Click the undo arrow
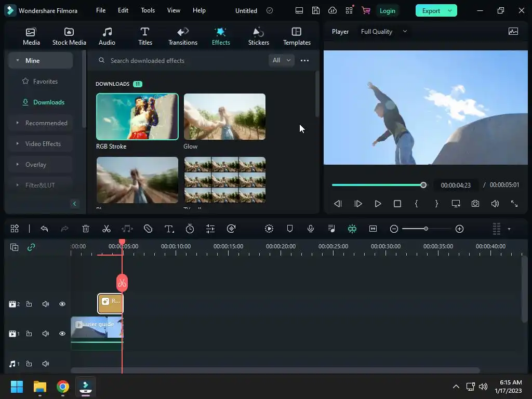This screenshot has width=532, height=399. point(45,229)
